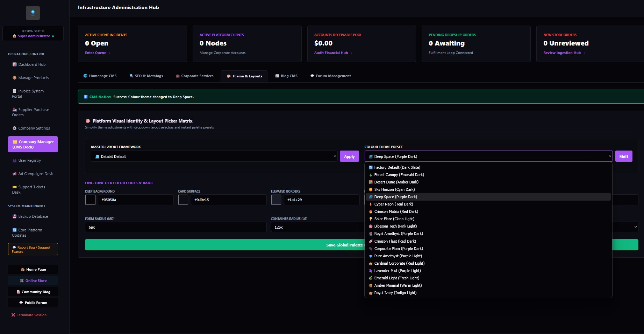Open Public Forum button

coord(33,302)
